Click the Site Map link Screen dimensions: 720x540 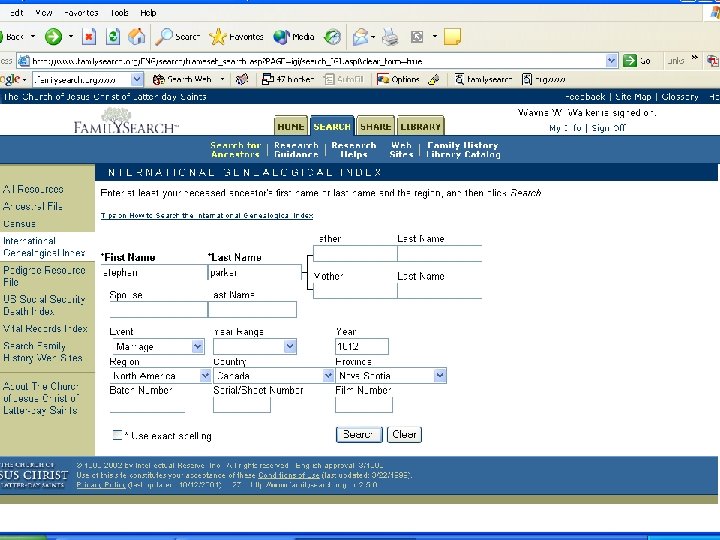pos(633,97)
